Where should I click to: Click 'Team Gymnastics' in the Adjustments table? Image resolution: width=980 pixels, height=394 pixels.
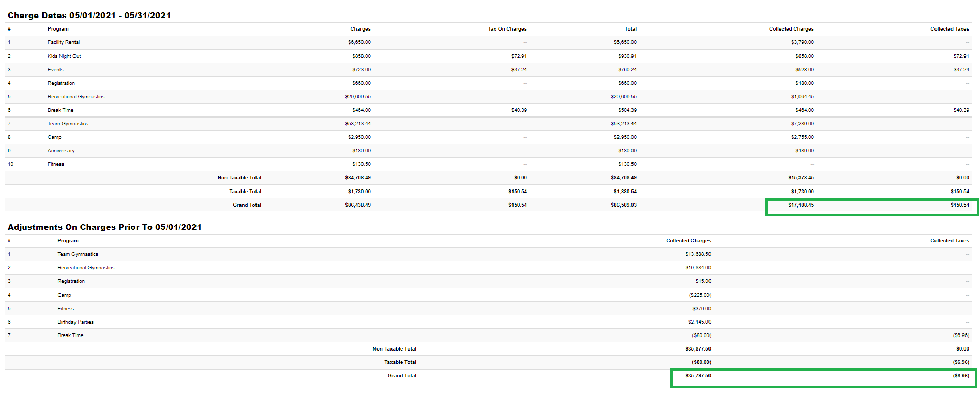coord(78,254)
